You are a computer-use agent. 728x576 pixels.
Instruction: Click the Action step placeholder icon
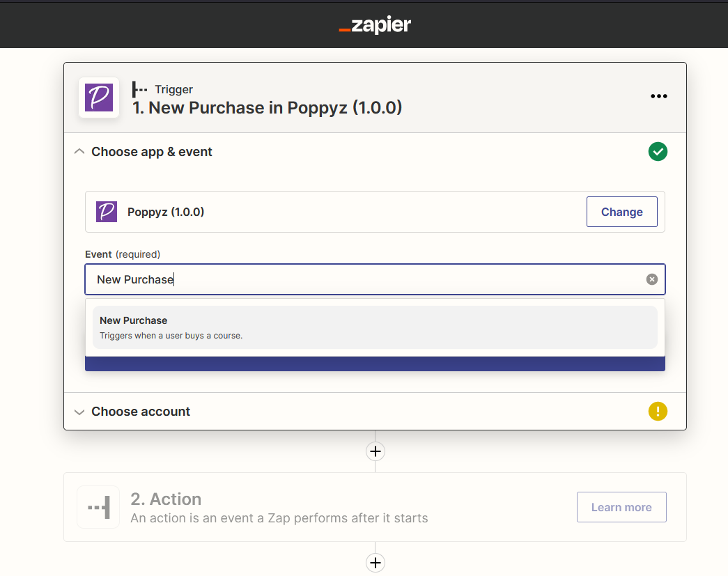[99, 507]
